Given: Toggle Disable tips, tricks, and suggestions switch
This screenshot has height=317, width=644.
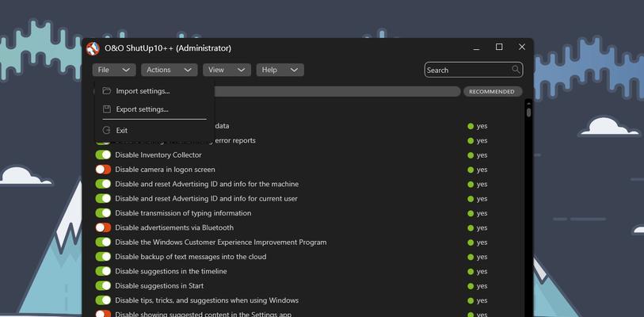Looking at the screenshot, I should pyautogui.click(x=103, y=300).
